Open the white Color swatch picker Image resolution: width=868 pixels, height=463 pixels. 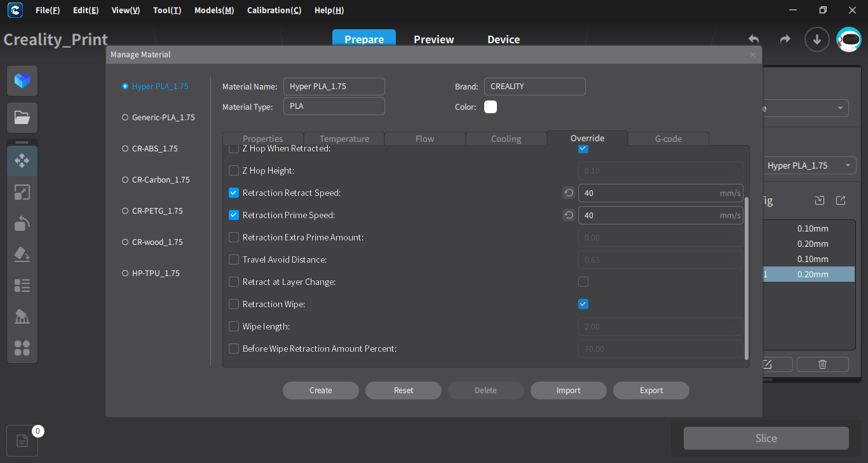pos(491,107)
